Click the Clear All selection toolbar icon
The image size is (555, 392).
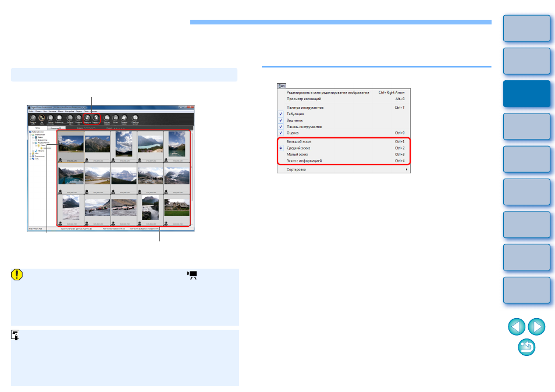click(x=79, y=118)
